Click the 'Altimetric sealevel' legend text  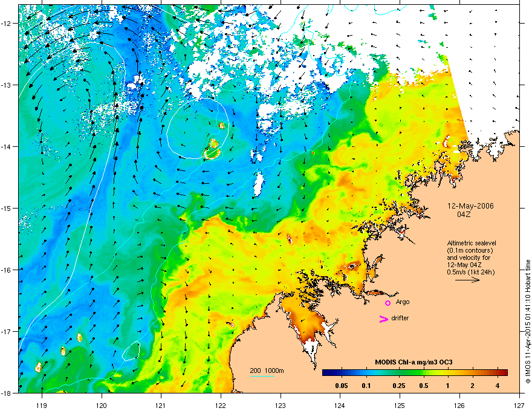[x=472, y=243]
